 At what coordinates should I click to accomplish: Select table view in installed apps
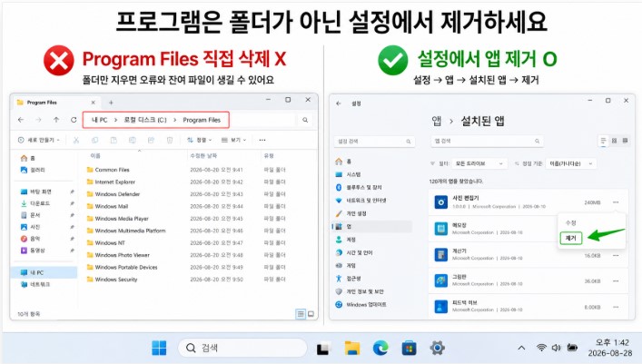pyautogui.click(x=626, y=141)
